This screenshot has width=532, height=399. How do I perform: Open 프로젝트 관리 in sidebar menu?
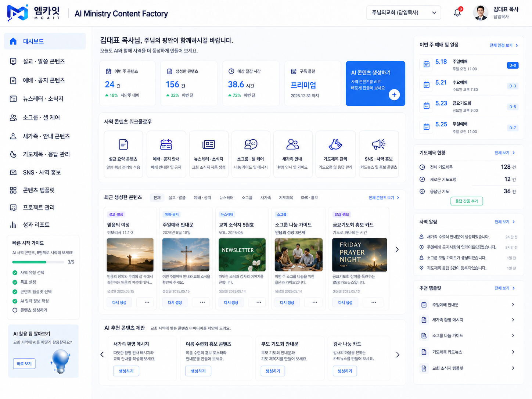point(45,208)
